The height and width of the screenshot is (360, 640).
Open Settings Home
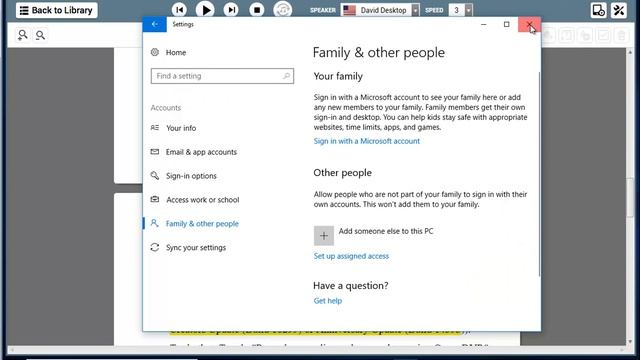pyautogui.click(x=176, y=52)
